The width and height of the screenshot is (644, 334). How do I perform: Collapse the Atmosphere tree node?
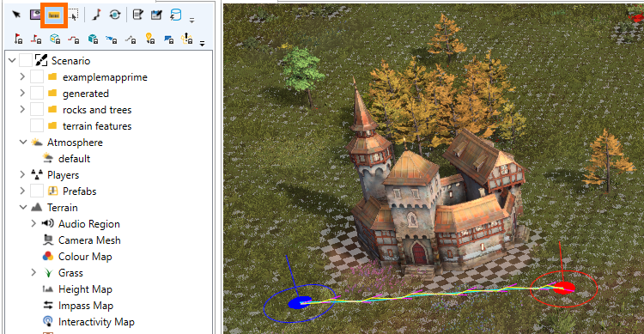23,143
